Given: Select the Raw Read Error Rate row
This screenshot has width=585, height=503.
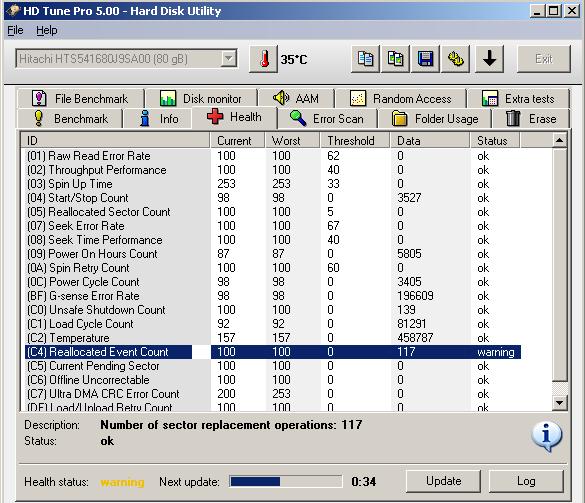Looking at the screenshot, I should coord(272,156).
